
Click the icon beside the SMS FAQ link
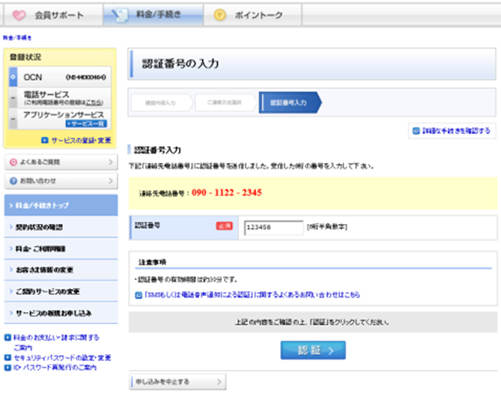tap(139, 295)
